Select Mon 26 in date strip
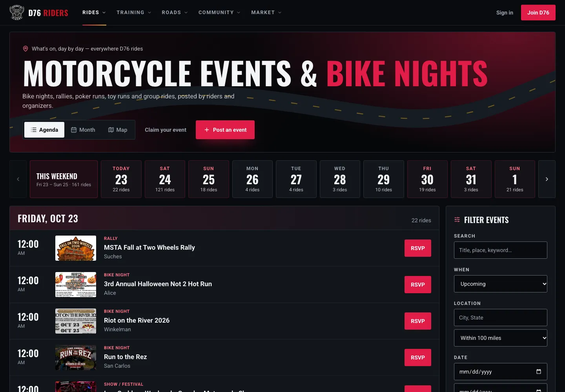 [252, 179]
